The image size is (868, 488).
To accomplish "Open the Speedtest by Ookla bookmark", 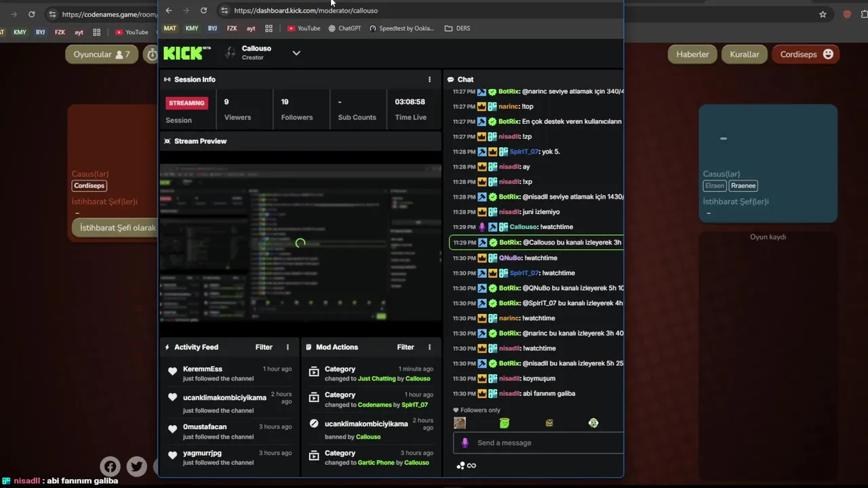I will 401,28.
